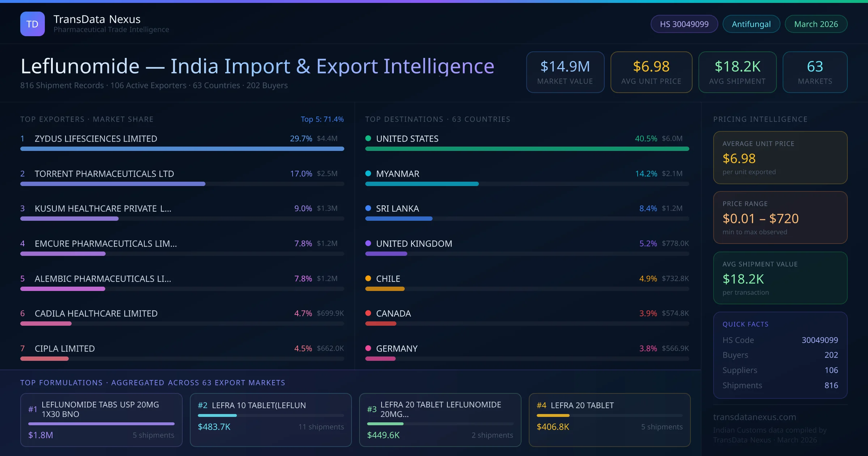Click the cyan dot next to Myanmar
Screen dimensions: 868x456
pos(368,173)
